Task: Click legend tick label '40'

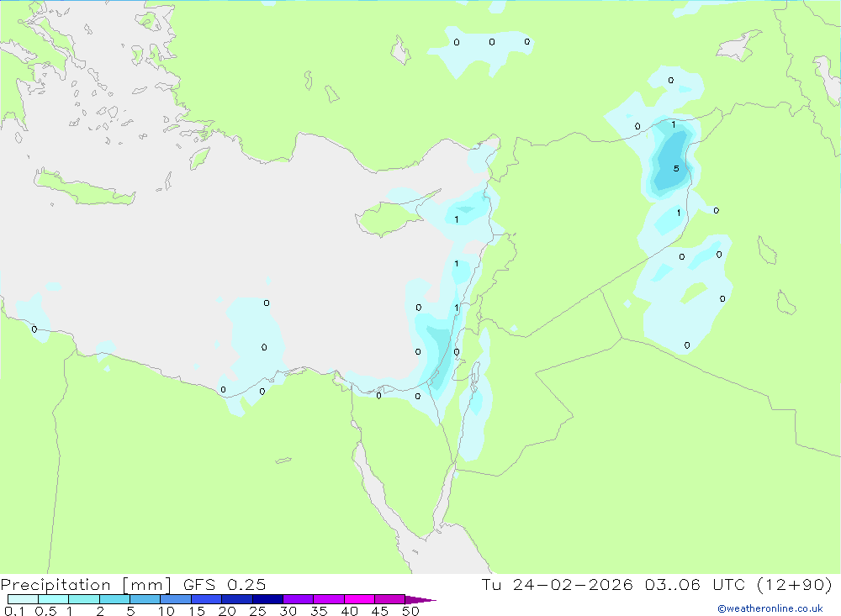Action: [x=349, y=611]
